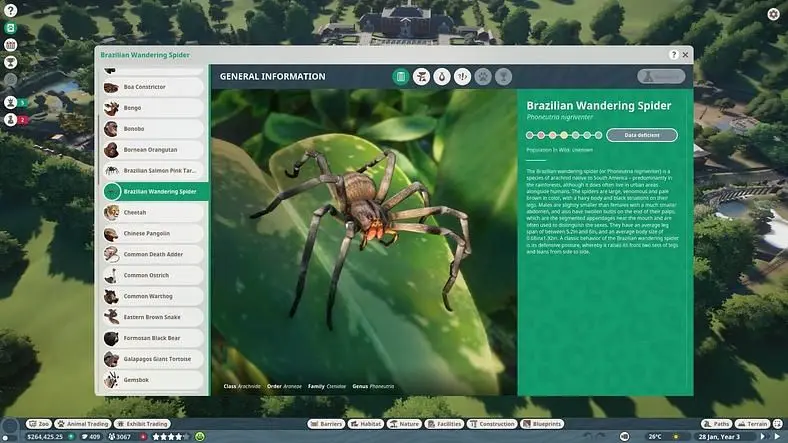Select Formosan Black Bear in list
Screen dimensions: 788x443
(x=153, y=339)
